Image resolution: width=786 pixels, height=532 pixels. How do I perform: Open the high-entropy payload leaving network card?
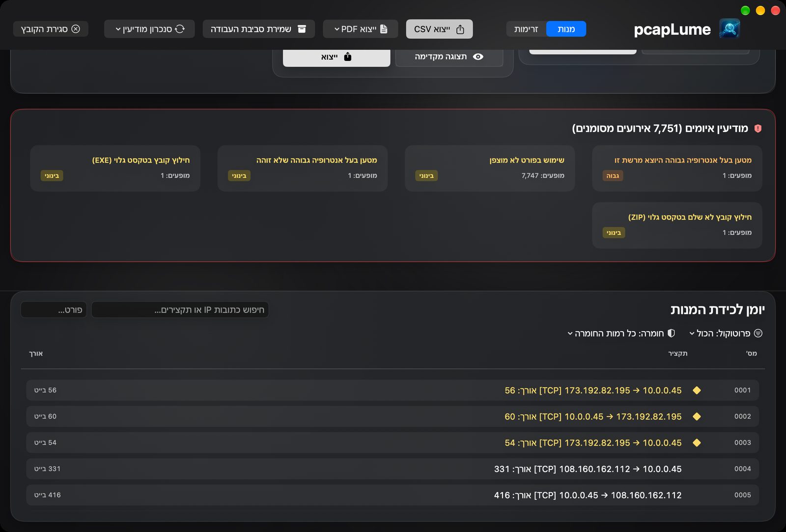(x=677, y=168)
